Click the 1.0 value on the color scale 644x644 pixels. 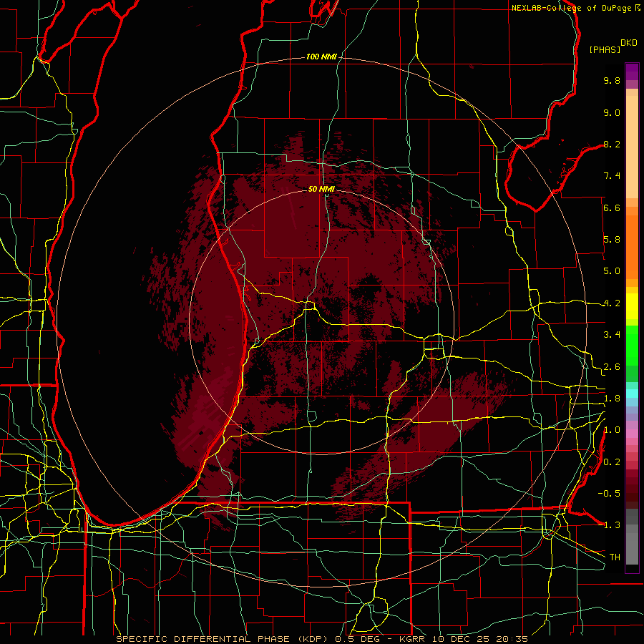[612, 430]
